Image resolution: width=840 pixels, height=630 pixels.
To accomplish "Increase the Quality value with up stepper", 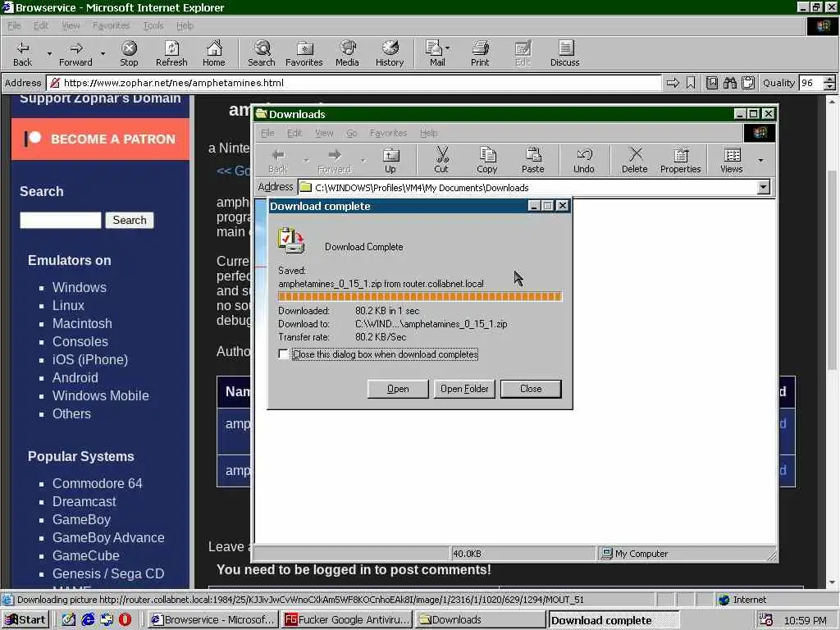I will click(829, 80).
